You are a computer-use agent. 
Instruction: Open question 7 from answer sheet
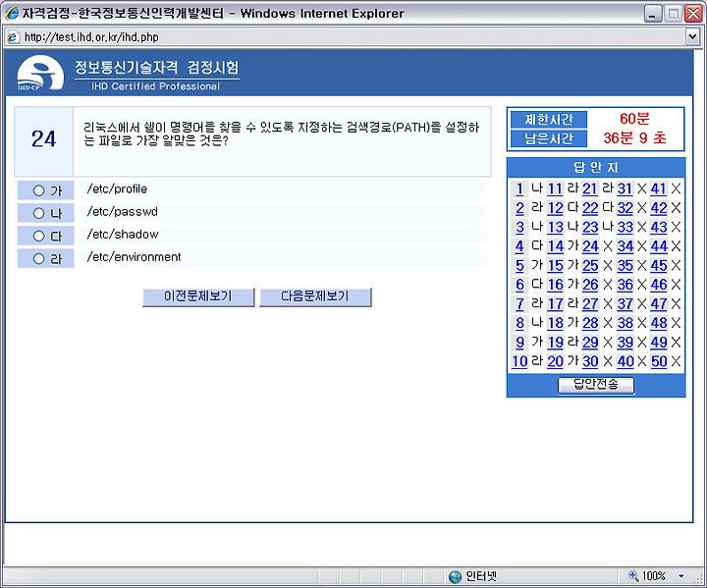click(x=519, y=304)
